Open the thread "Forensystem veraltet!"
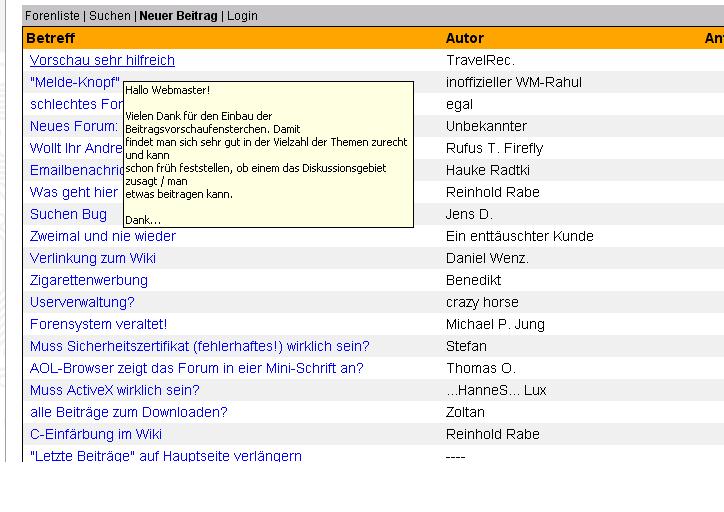Viewport: 724px width, 512px height. tap(98, 324)
